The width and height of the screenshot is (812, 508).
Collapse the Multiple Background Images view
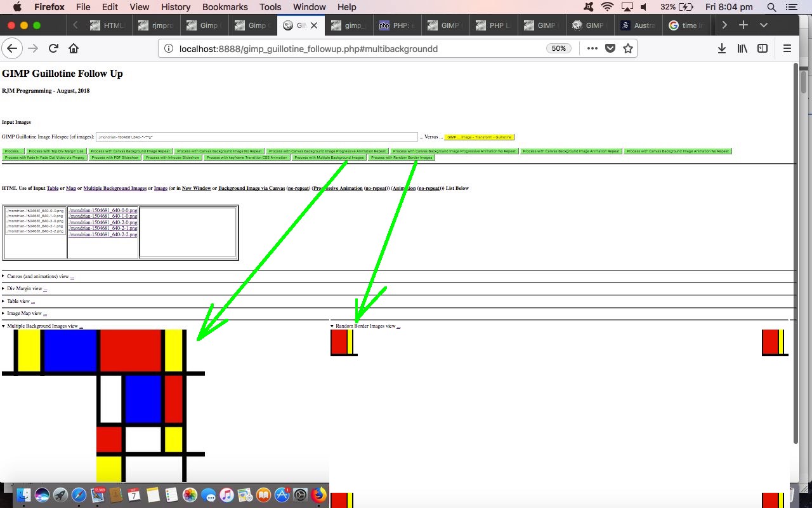pyautogui.click(x=43, y=326)
